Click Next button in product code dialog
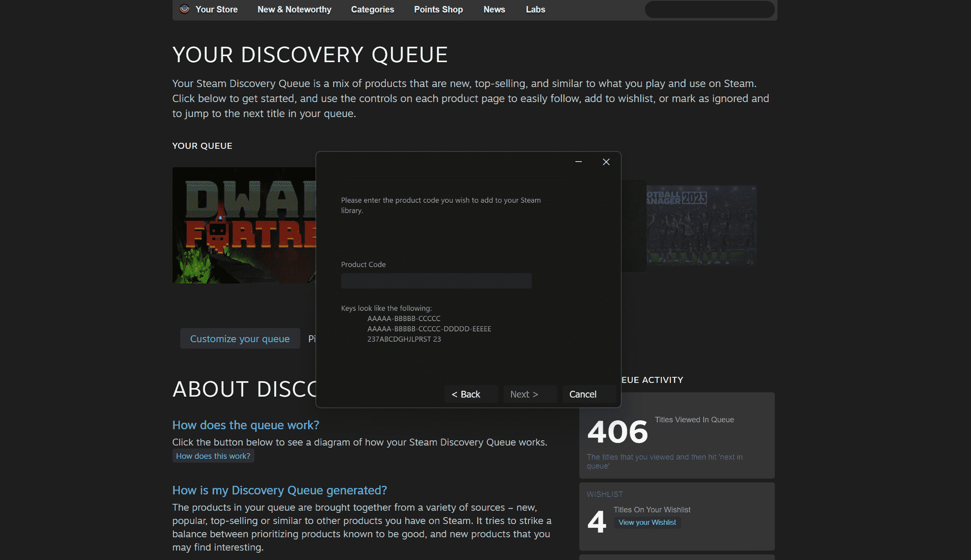The image size is (971, 560). pos(524,394)
